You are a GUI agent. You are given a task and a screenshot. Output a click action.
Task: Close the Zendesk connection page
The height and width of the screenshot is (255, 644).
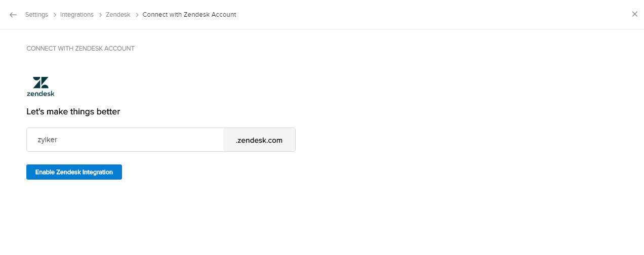[634, 14]
